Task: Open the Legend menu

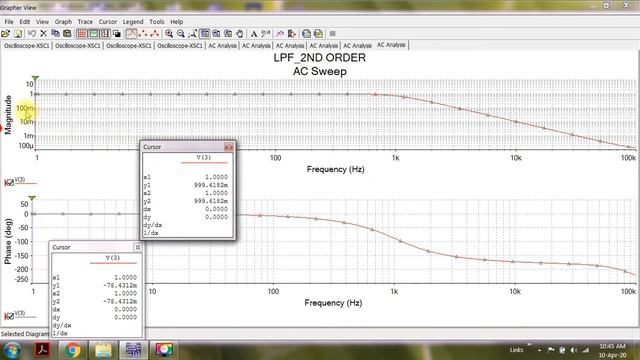Action: 133,22
